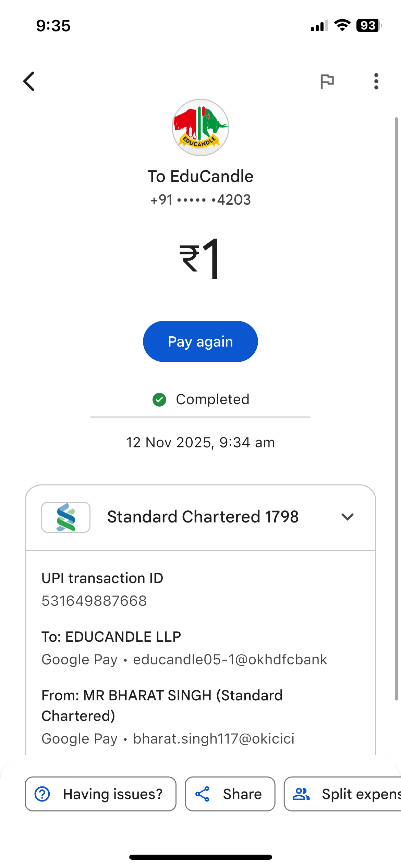Tap the Split expense button
This screenshot has height=868, width=401.
coord(343,794)
